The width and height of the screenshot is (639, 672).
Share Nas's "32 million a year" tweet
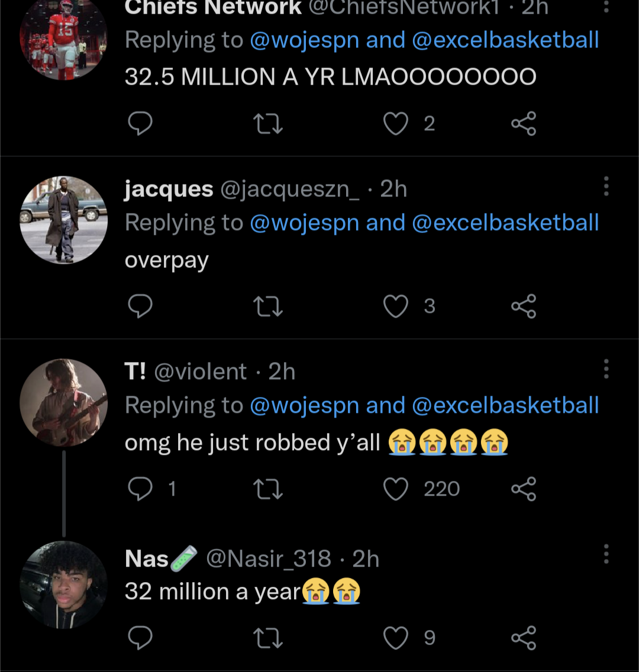524,637
